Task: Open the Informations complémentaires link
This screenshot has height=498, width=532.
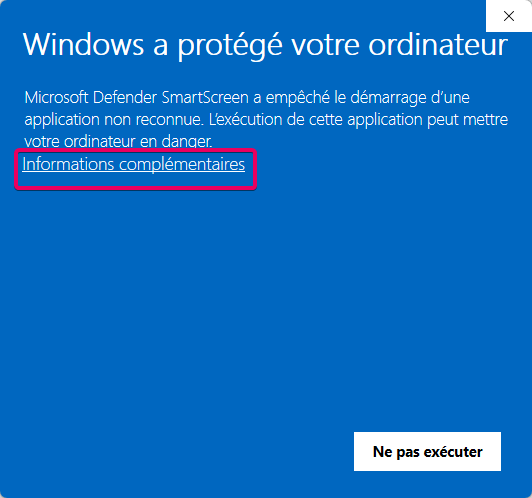Action: tap(133, 164)
